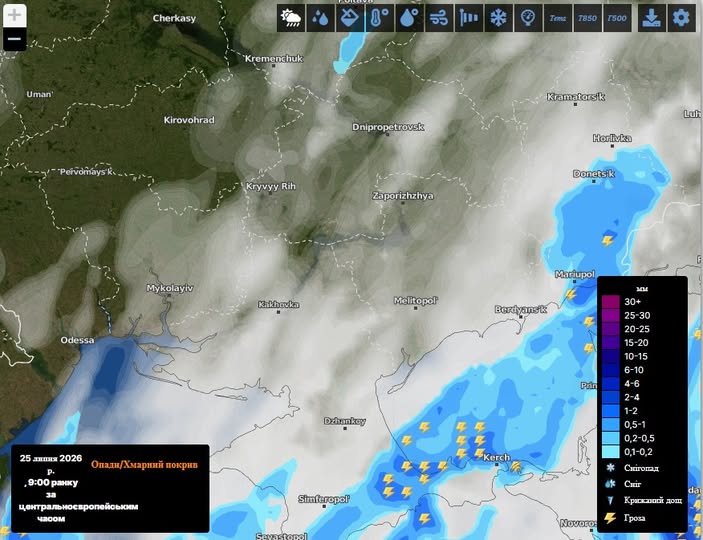This screenshot has height=540, width=703.
Task: Zoom in with the plus button
Action: pos(14,15)
